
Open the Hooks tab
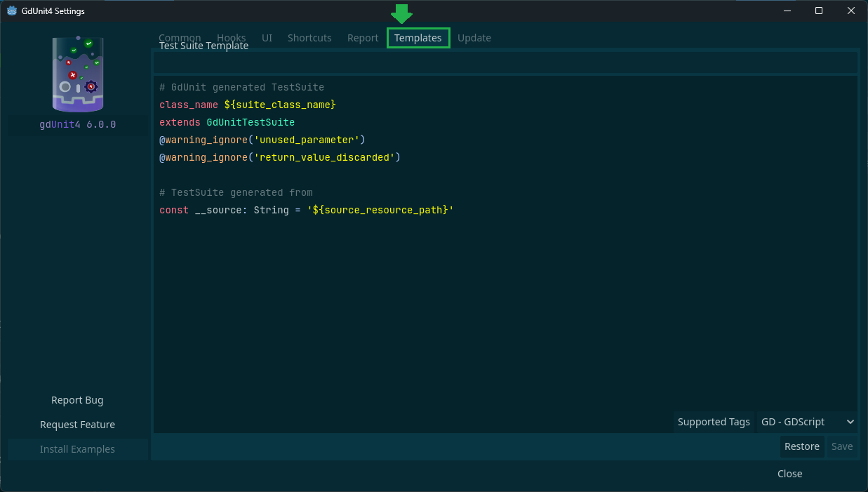coord(232,38)
